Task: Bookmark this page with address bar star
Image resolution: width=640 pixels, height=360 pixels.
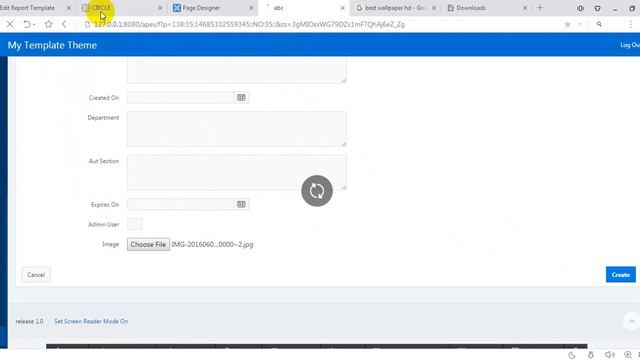Action: pyautogui.click(x=567, y=24)
